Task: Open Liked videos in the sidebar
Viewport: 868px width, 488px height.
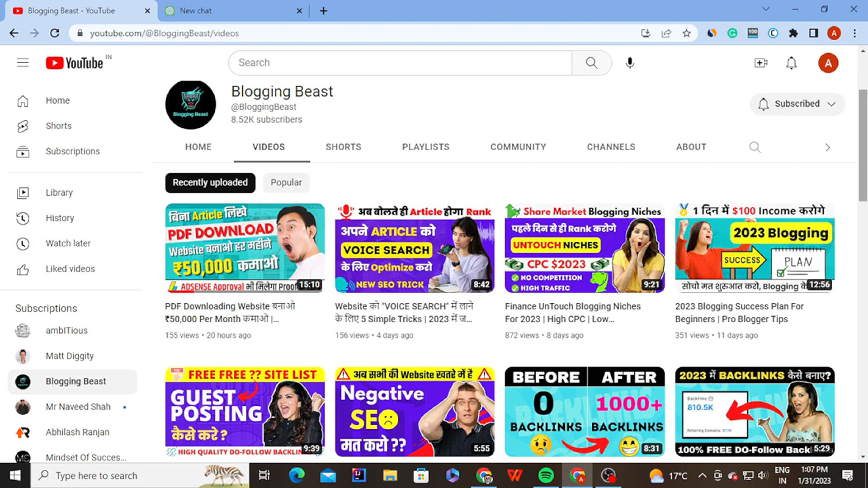Action: [72, 269]
